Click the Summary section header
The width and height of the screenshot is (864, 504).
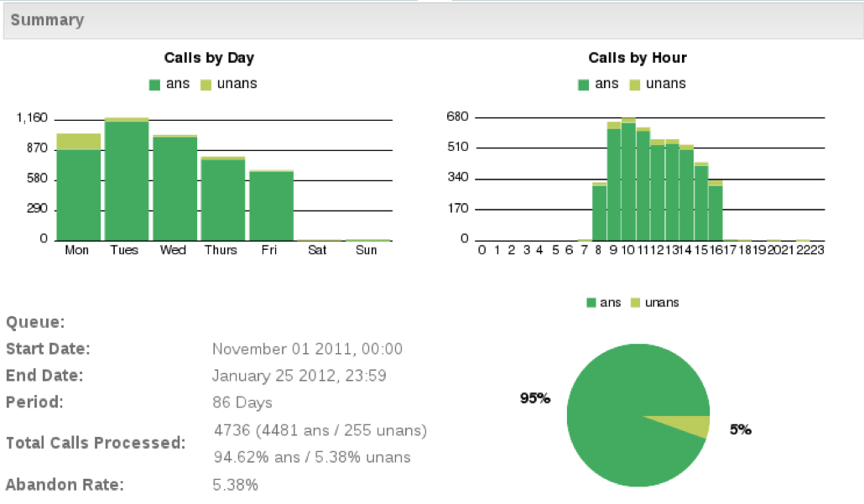[x=433, y=20]
